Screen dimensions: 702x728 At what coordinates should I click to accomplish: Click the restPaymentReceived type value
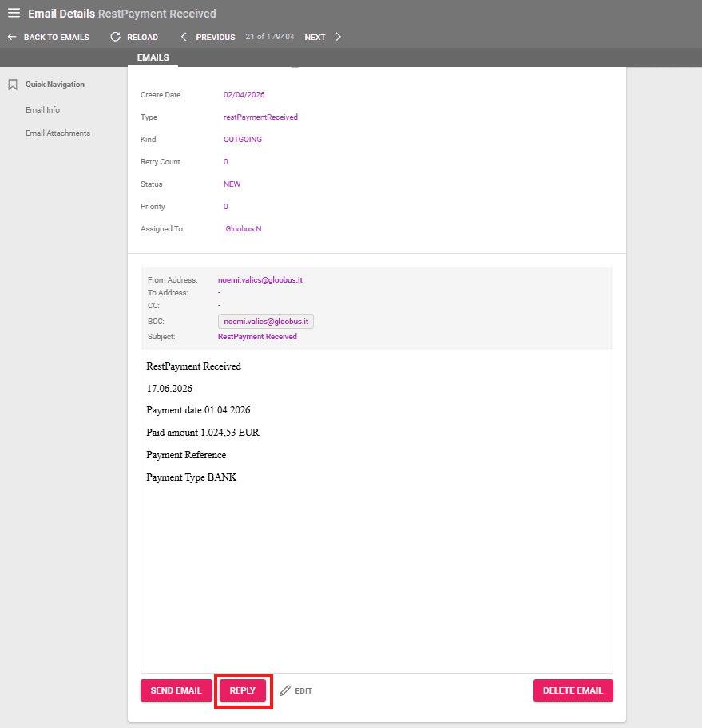pyautogui.click(x=260, y=117)
